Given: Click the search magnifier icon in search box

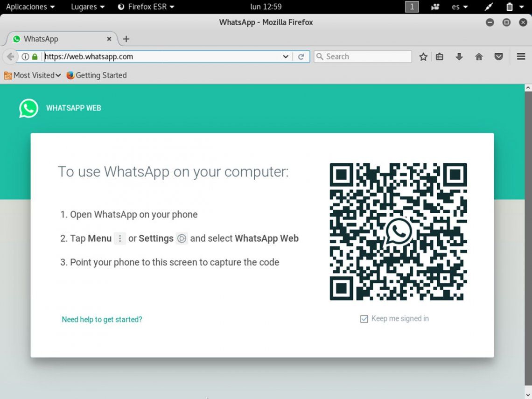Looking at the screenshot, I should point(320,56).
